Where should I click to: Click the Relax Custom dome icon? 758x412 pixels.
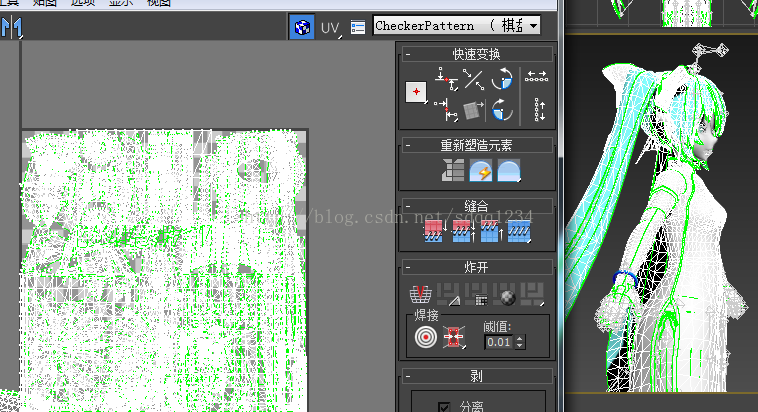[x=509, y=170]
